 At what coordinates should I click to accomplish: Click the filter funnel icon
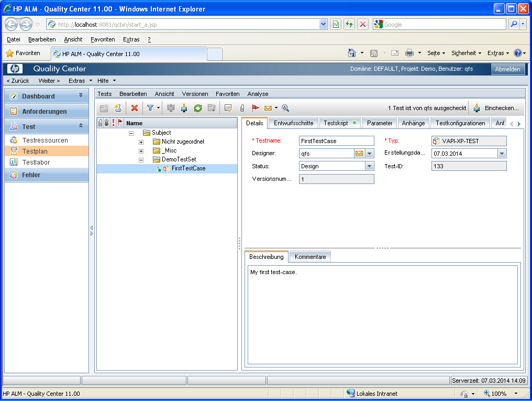point(150,108)
